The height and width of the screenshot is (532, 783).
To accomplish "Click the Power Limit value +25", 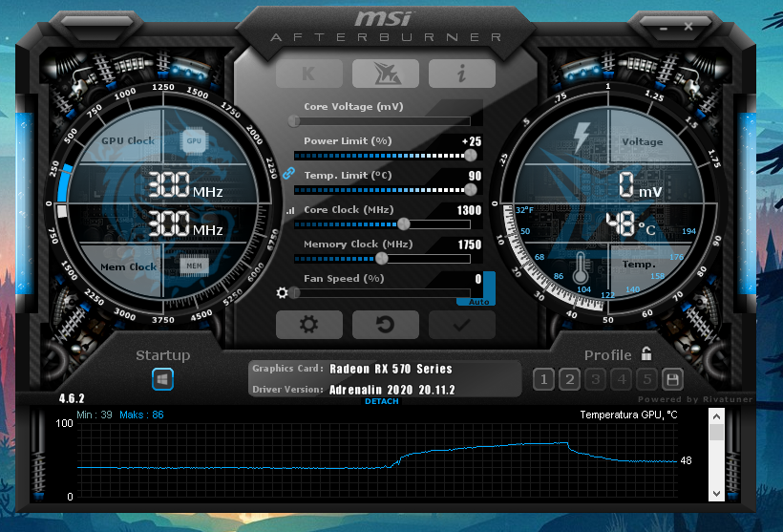I will click(x=472, y=141).
